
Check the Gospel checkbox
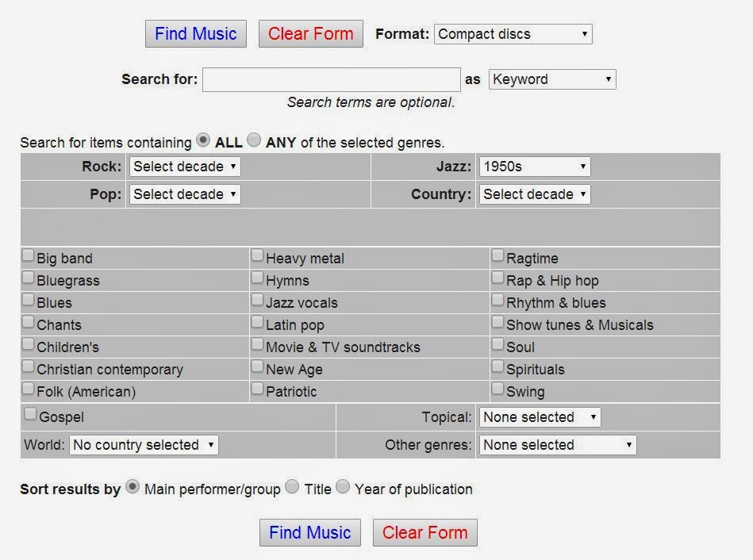pyautogui.click(x=30, y=414)
